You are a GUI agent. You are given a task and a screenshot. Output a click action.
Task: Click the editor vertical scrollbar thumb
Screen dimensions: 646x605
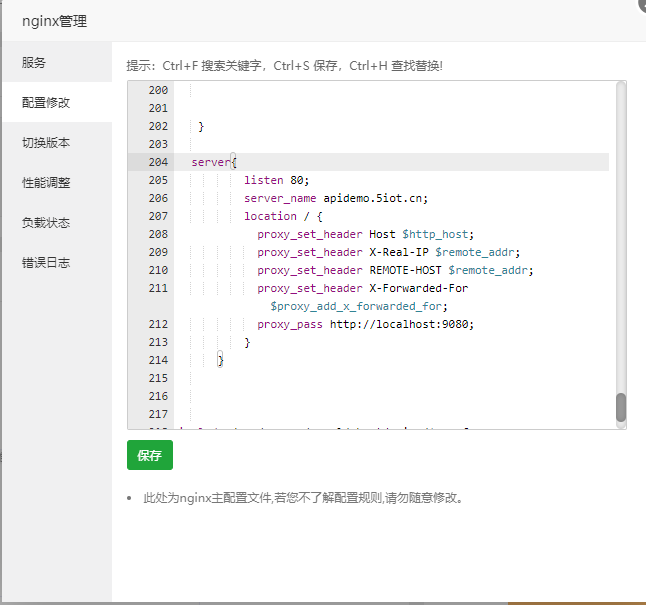(x=620, y=407)
